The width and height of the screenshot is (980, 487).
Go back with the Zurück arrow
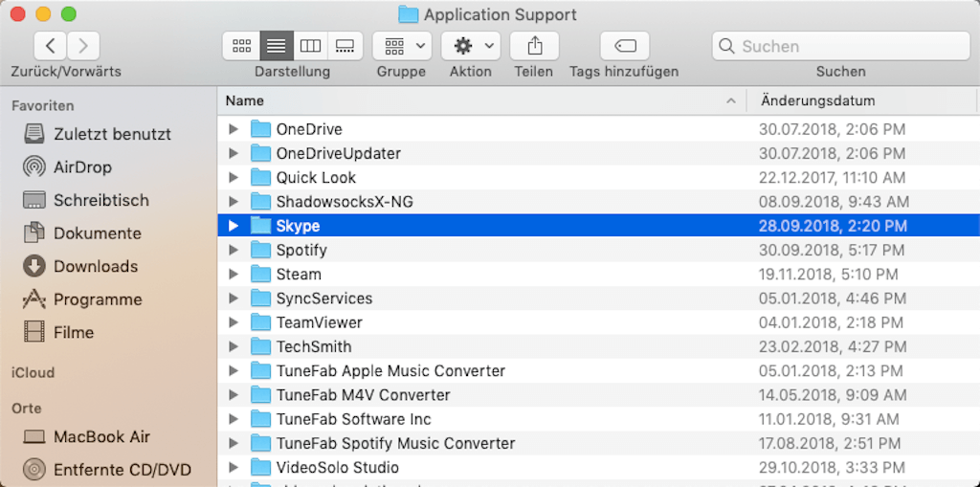click(51, 46)
